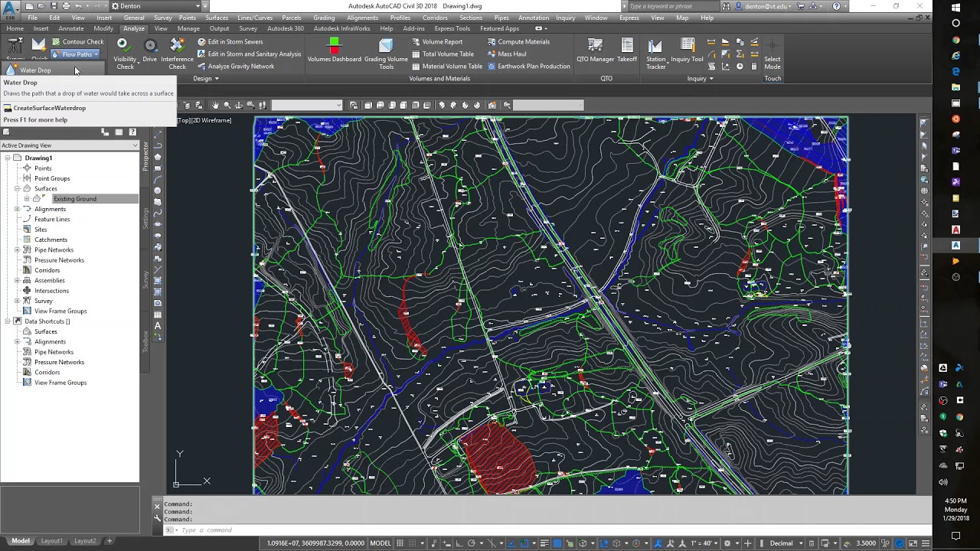Viewport: 980px width, 551px height.
Task: Click Edit in Storm and Sanitary Analysis
Action: (250, 54)
